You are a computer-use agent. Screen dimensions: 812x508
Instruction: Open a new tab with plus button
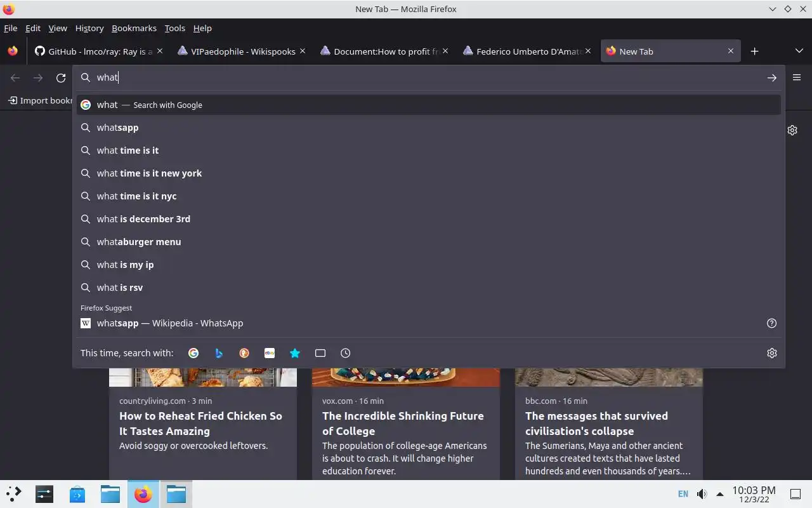754,51
